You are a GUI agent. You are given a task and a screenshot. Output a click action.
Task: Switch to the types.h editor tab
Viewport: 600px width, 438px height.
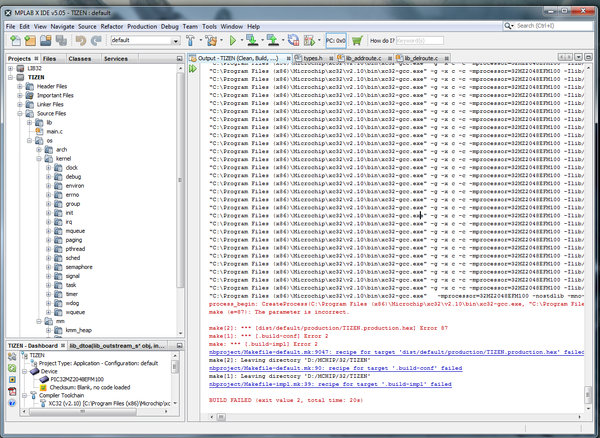tap(311, 58)
